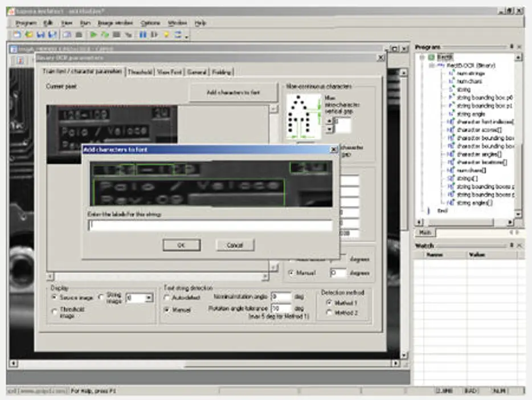Select the Threshold image radio button
532x400 pixels.
(55, 312)
